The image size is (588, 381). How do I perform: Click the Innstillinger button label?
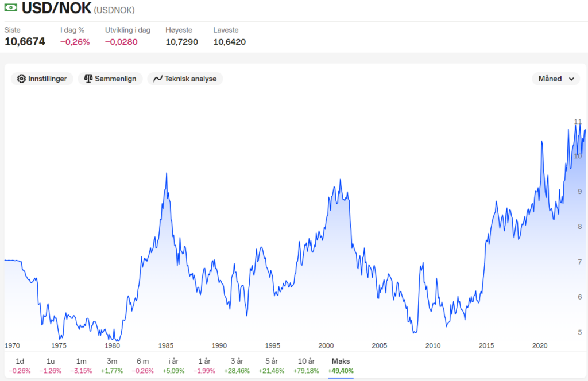(47, 79)
